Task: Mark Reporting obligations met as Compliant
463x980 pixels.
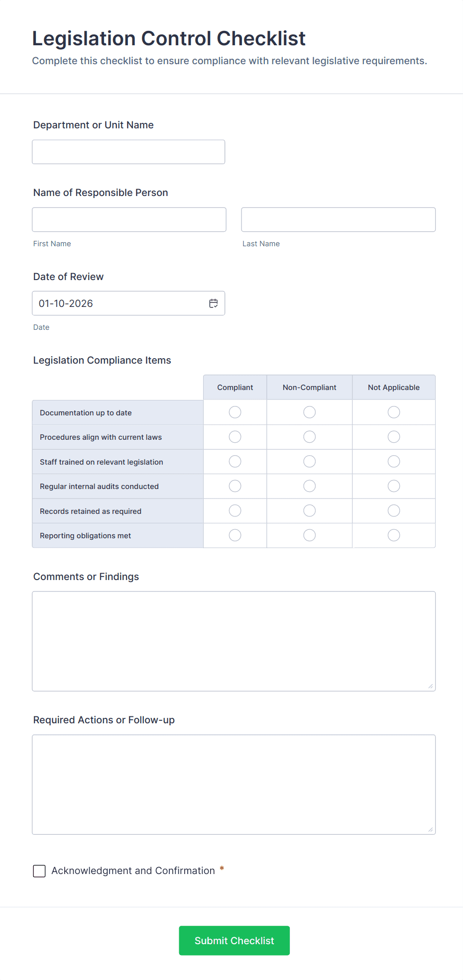Action: click(235, 535)
